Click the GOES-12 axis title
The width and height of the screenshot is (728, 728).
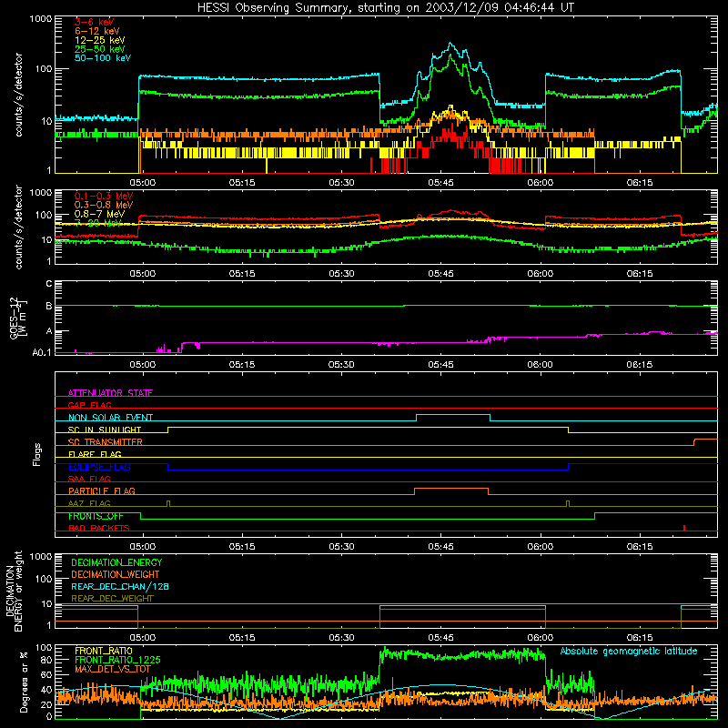coord(17,318)
